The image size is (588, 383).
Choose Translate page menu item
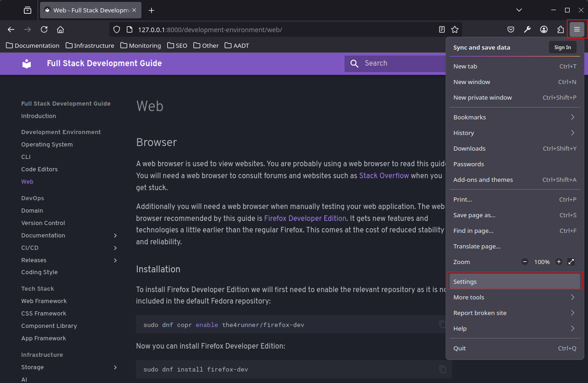514,246
